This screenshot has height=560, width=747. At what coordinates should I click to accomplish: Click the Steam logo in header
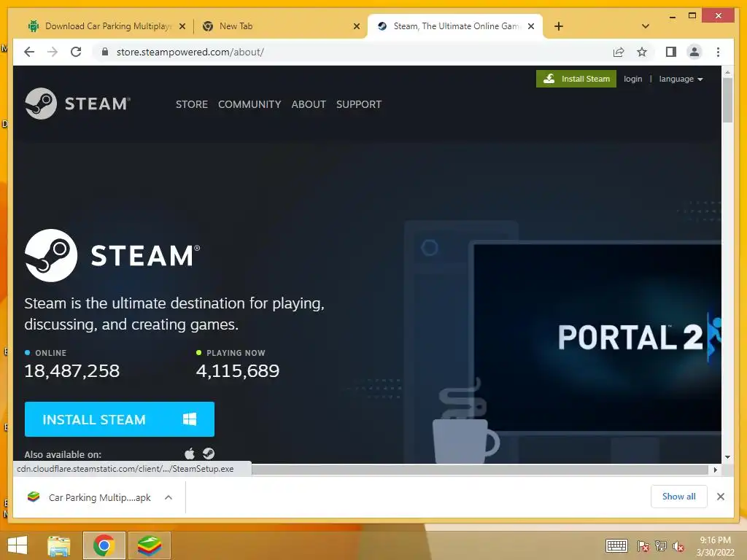(x=77, y=104)
